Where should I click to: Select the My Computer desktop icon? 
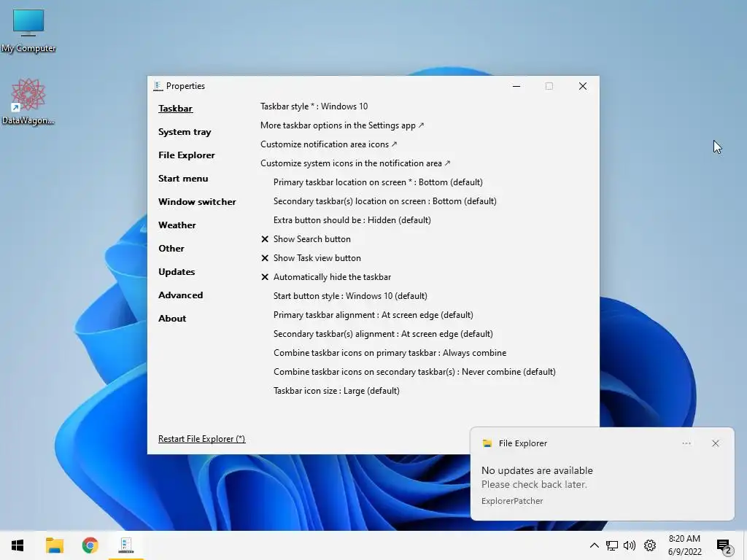pyautogui.click(x=28, y=31)
